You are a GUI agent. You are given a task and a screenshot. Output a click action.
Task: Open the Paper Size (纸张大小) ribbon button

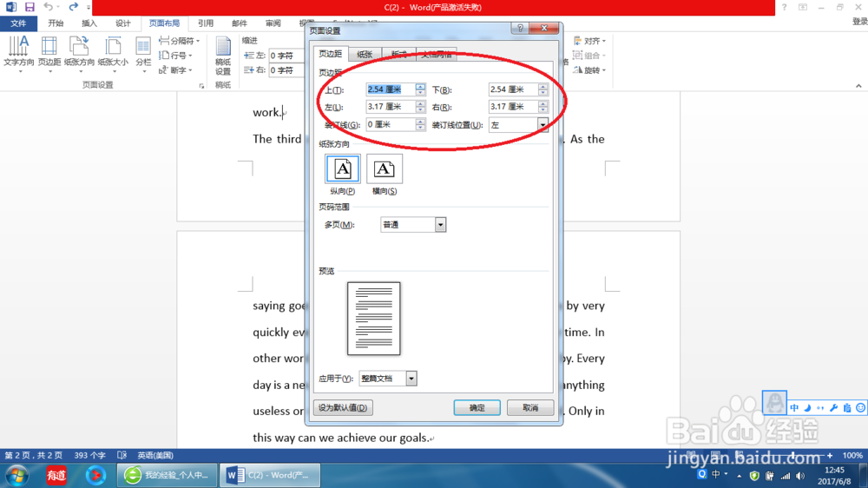[113, 55]
